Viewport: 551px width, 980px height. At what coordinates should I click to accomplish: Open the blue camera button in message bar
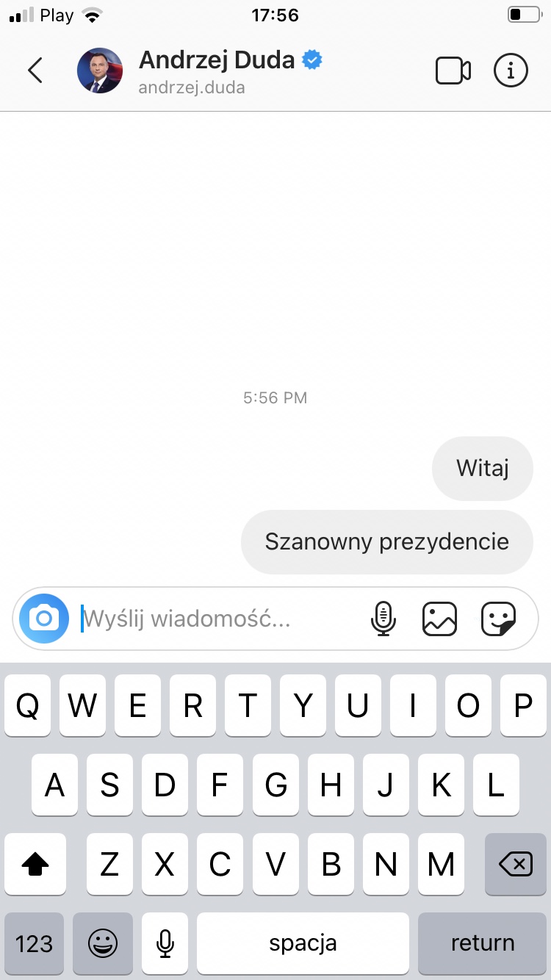pyautogui.click(x=44, y=619)
